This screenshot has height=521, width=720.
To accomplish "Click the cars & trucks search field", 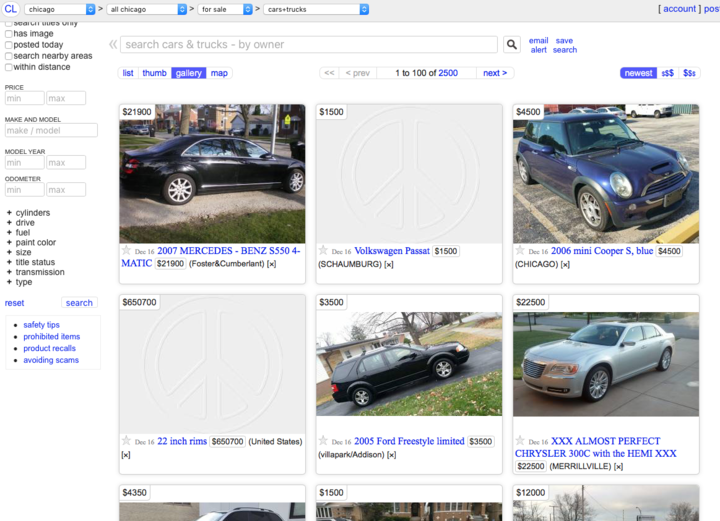I will 309,45.
